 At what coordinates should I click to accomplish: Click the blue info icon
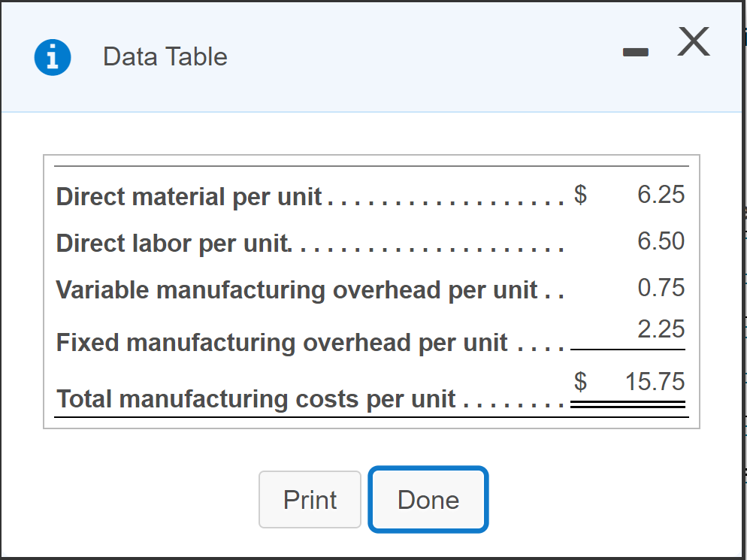coord(53,57)
